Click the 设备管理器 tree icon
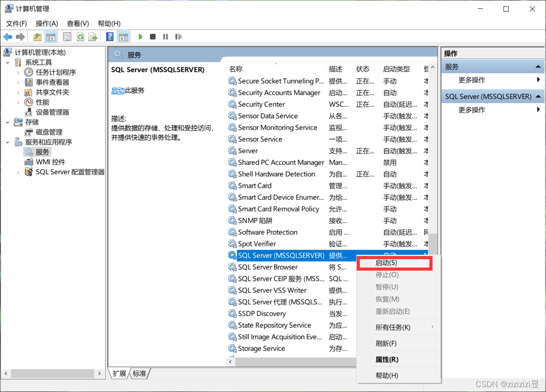 28,112
